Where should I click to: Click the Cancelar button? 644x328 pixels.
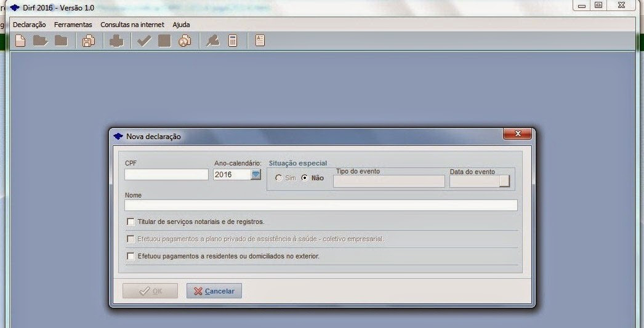pyautogui.click(x=214, y=291)
